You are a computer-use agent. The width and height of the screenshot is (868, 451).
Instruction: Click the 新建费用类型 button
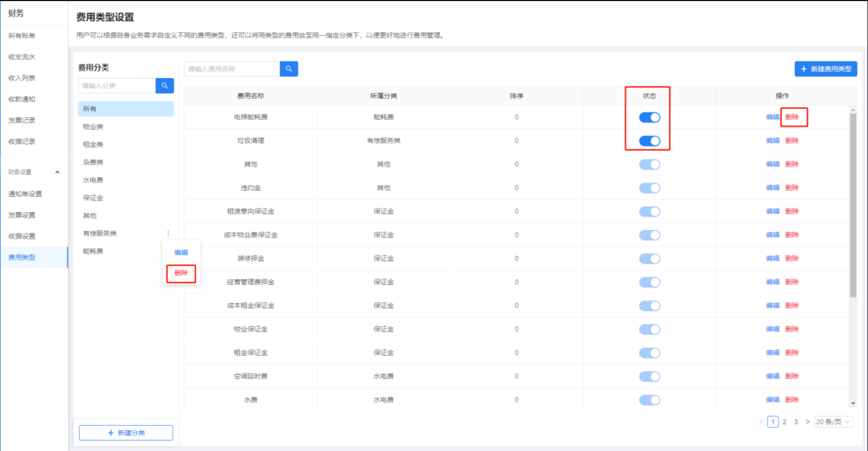(826, 69)
